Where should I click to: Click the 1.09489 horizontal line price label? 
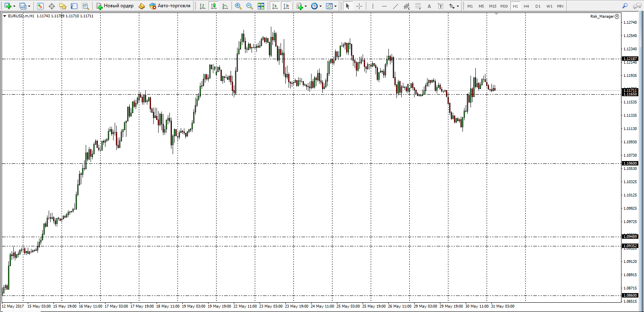[x=630, y=237]
